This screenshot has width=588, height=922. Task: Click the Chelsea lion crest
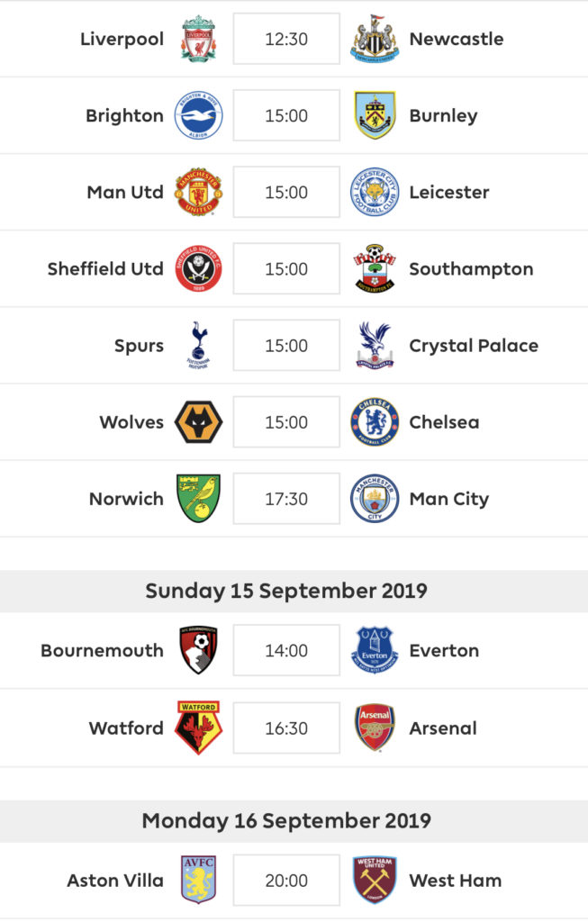(x=375, y=421)
